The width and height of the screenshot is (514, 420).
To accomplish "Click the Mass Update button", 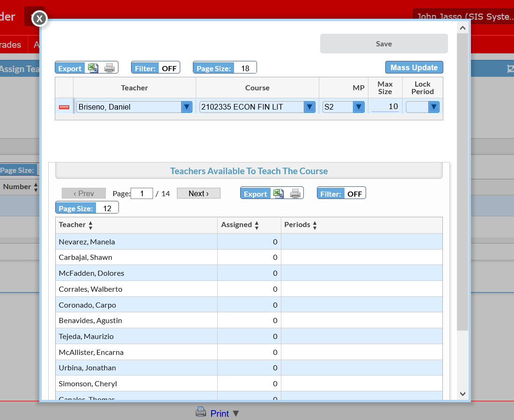I will (414, 67).
